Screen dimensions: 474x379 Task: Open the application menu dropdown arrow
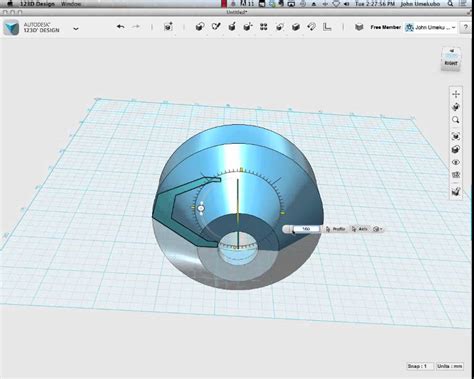pyautogui.click(x=76, y=29)
